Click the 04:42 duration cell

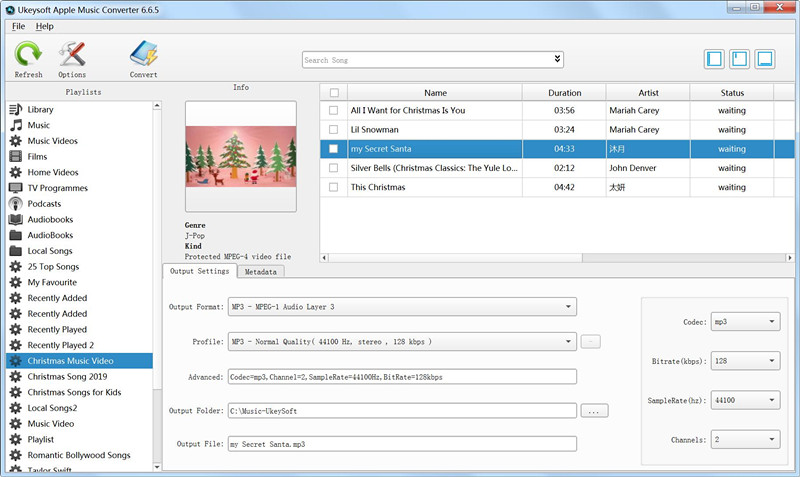click(x=564, y=187)
